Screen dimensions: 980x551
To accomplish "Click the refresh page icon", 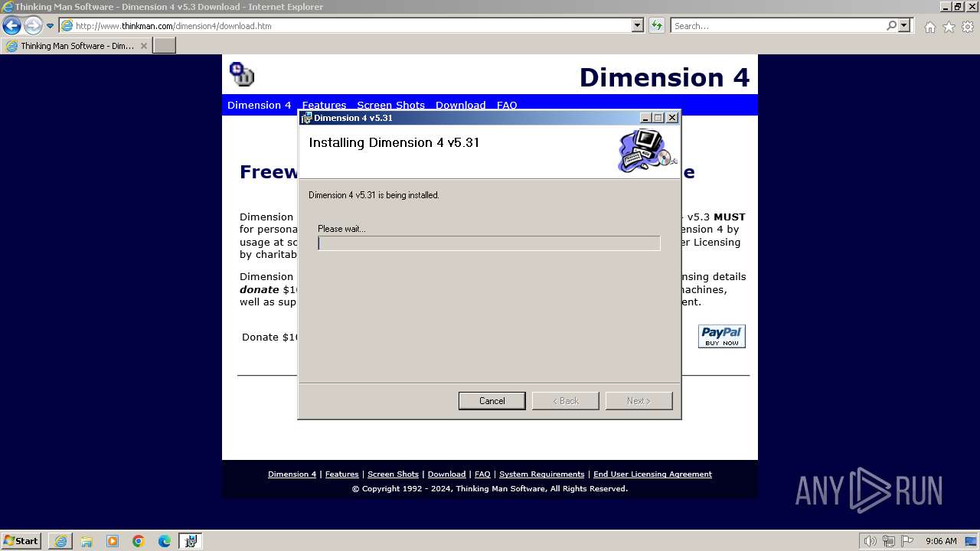I will pos(656,25).
